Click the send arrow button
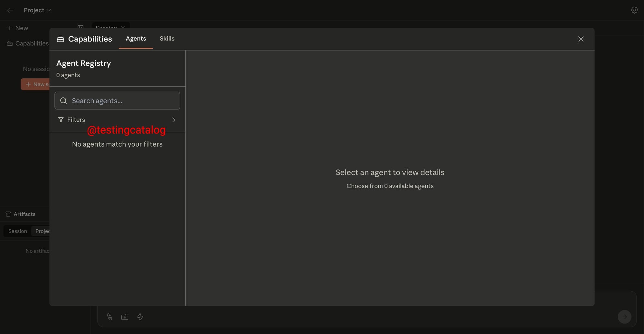 coord(624,317)
